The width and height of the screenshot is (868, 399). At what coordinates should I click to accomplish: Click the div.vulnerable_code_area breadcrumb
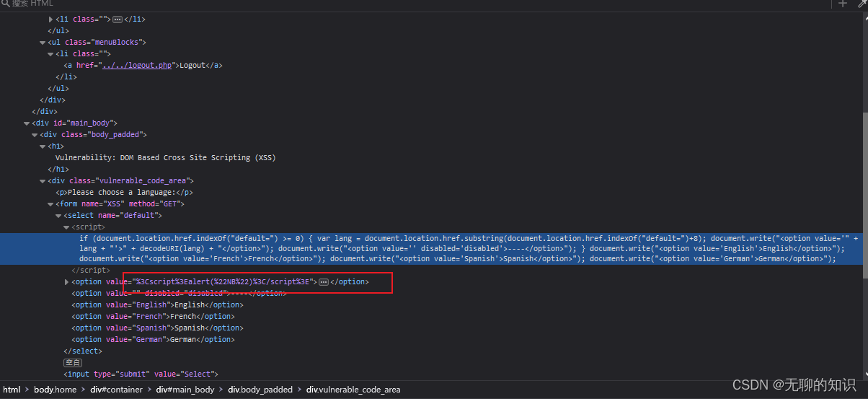(x=353, y=390)
